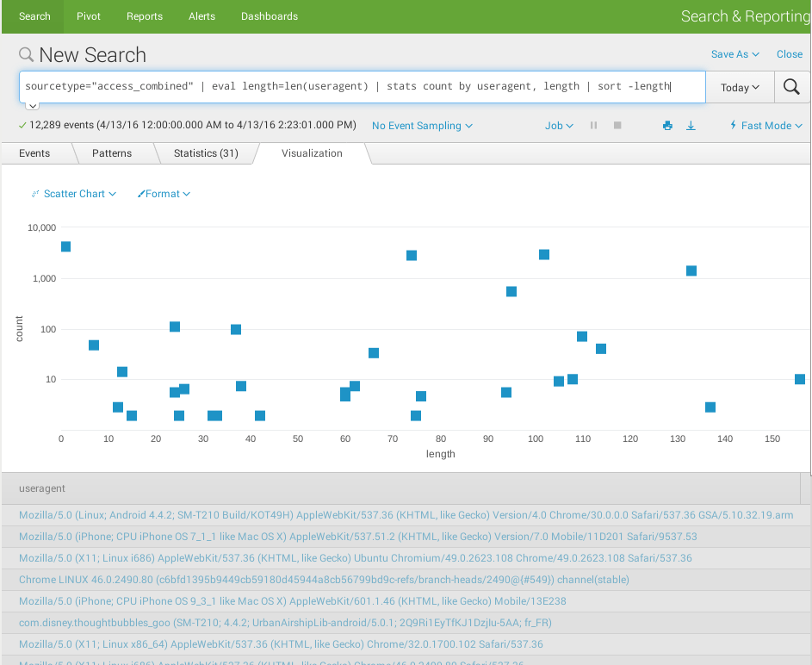Expand the search bar chevron below query

click(32, 106)
